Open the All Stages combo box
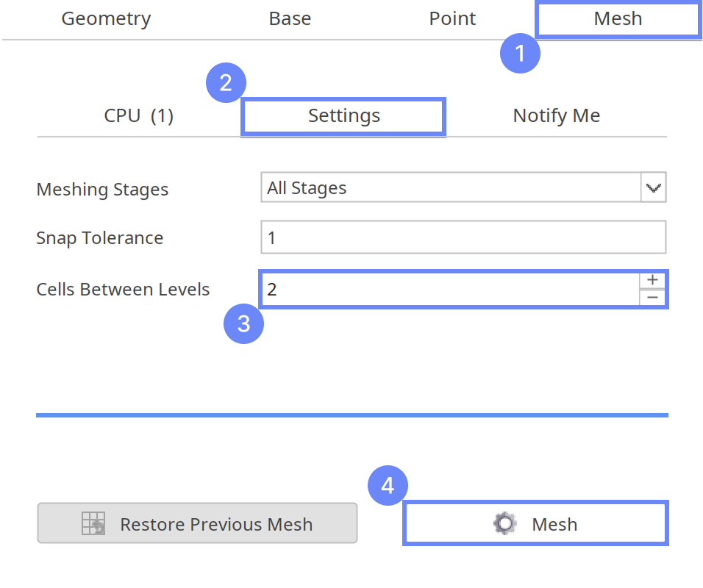Screen dimensions: 703x588 452,188
